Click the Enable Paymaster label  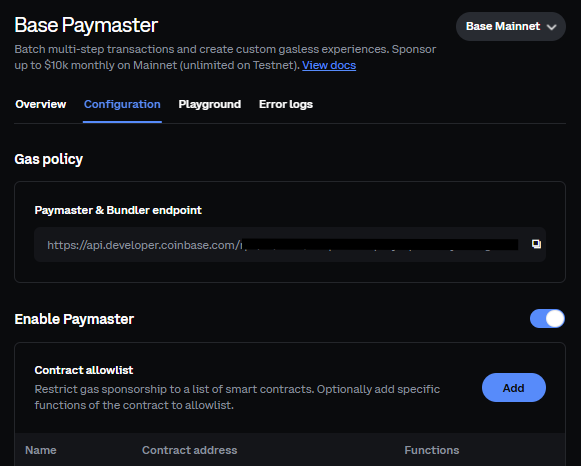point(74,319)
